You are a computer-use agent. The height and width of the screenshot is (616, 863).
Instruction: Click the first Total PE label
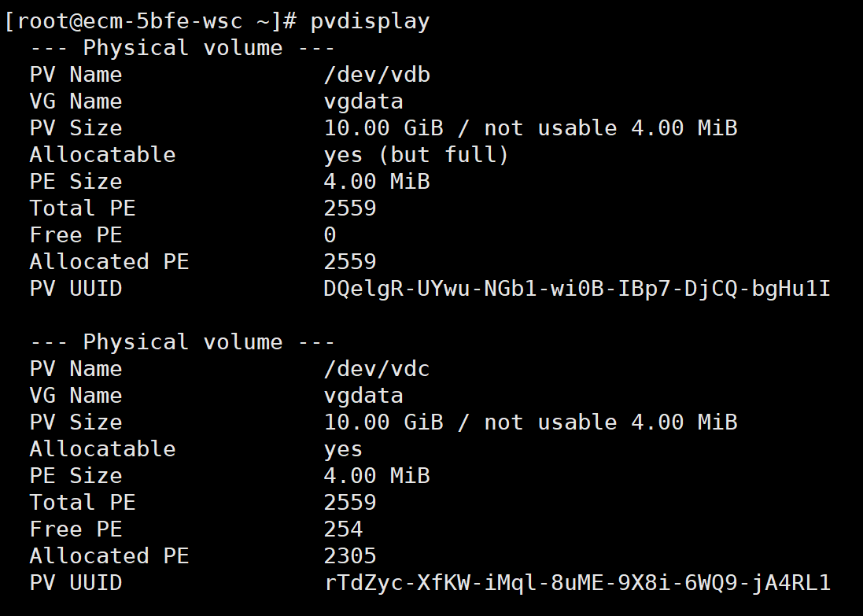(83, 208)
